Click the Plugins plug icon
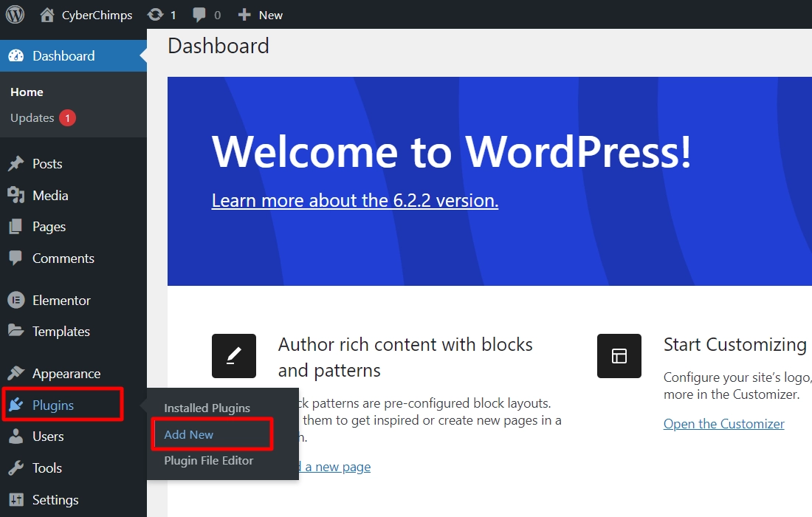The image size is (812, 517). [16, 405]
